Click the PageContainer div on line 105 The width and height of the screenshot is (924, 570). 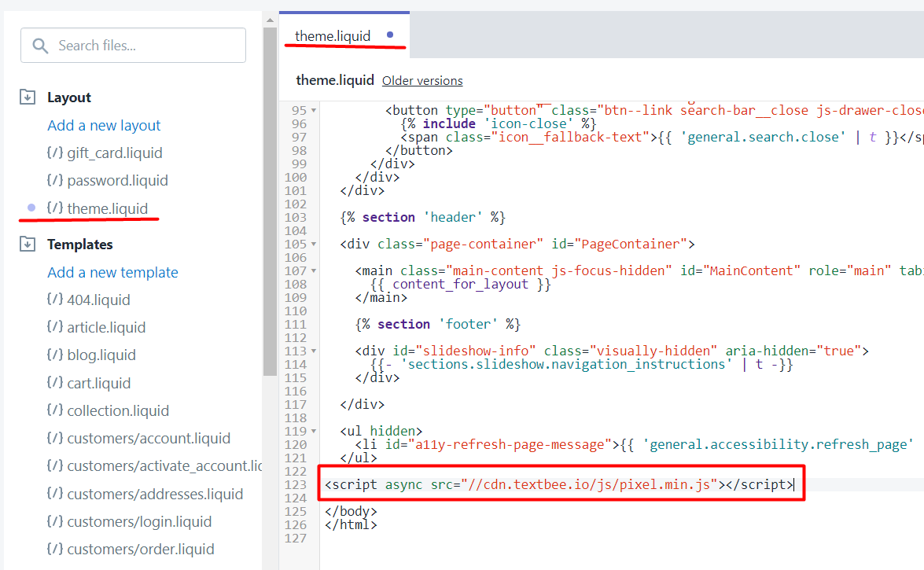coord(517,244)
